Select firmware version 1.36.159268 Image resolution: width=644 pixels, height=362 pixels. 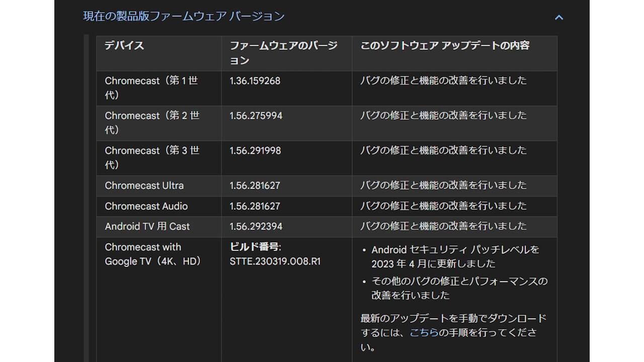[x=254, y=80]
